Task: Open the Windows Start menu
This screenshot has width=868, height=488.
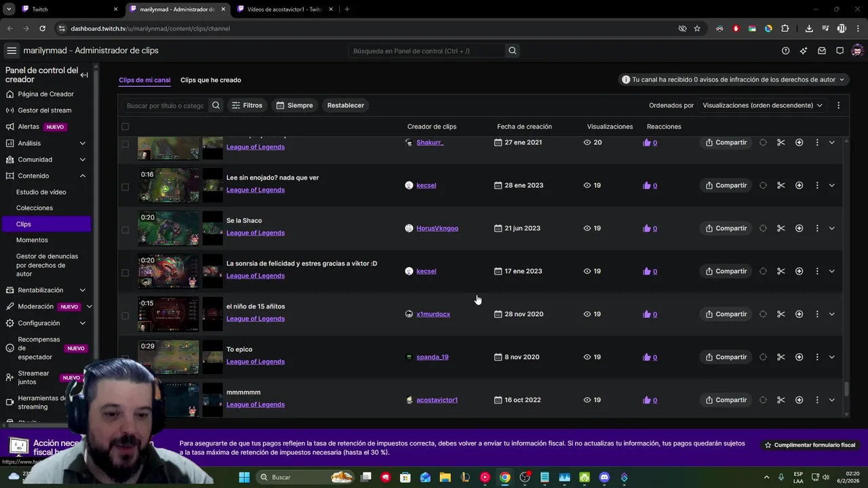Action: click(x=244, y=477)
